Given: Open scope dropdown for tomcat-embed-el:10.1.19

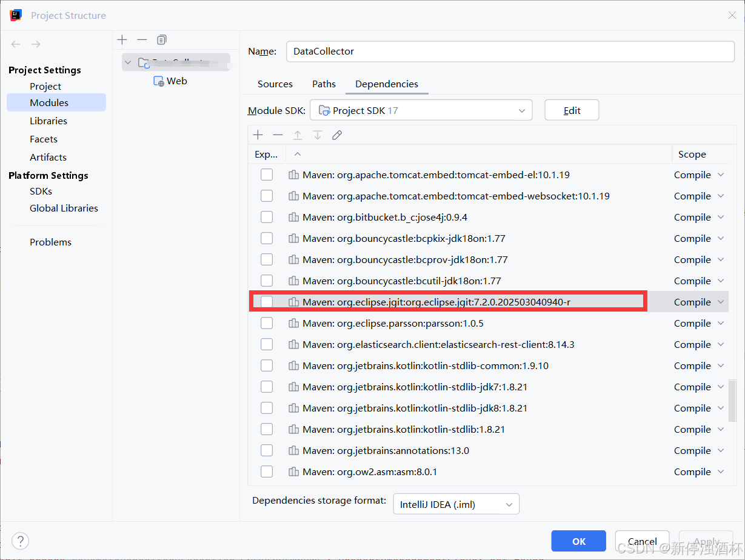Looking at the screenshot, I should [x=721, y=175].
